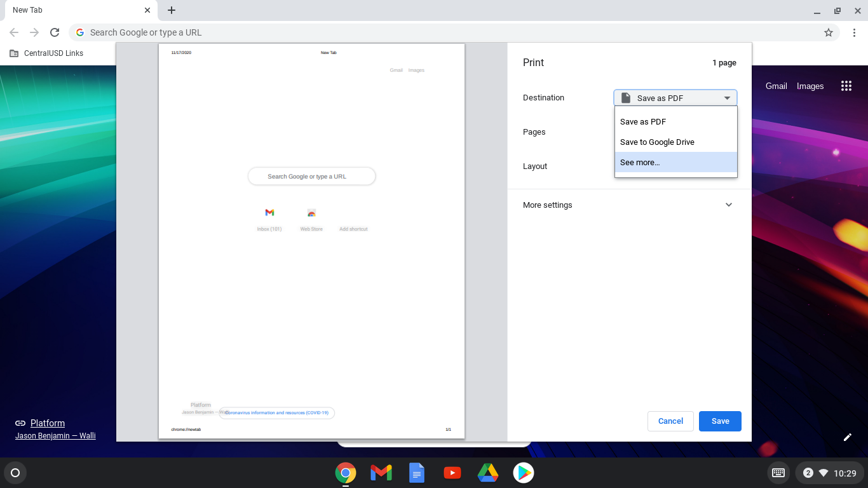Close the New Tab tab
Image resolution: width=868 pixels, height=488 pixels.
(147, 10)
